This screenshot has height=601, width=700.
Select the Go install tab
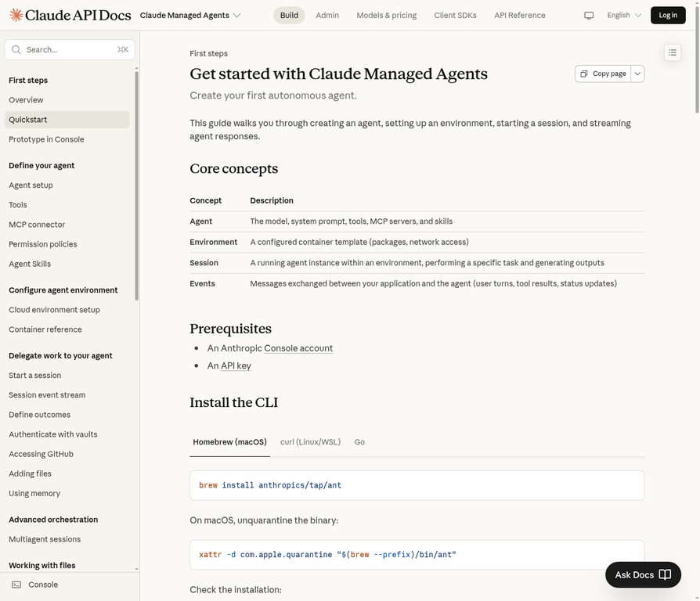359,442
